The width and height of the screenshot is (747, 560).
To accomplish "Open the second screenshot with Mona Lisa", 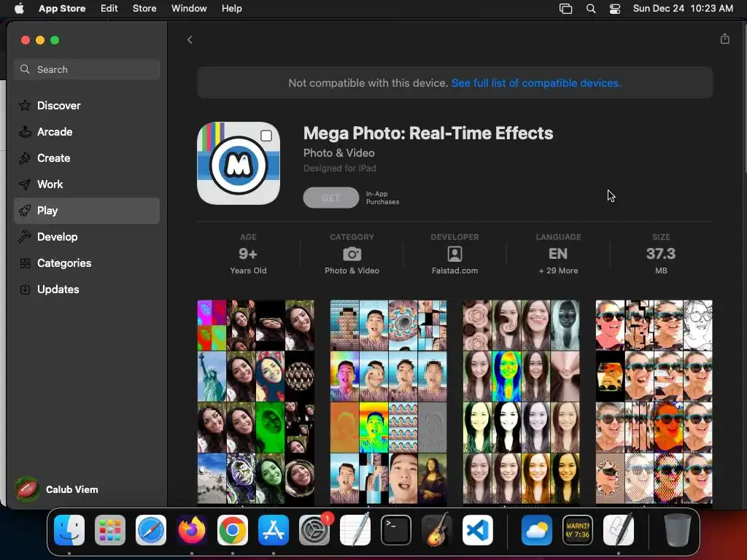I will pos(389,402).
